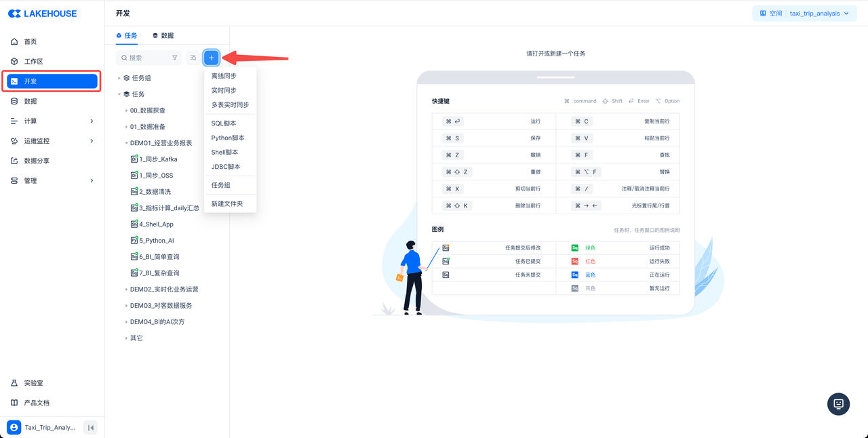This screenshot has width=868, height=438.
Task: Open 产品文档 in the sidebar
Action: pos(37,403)
